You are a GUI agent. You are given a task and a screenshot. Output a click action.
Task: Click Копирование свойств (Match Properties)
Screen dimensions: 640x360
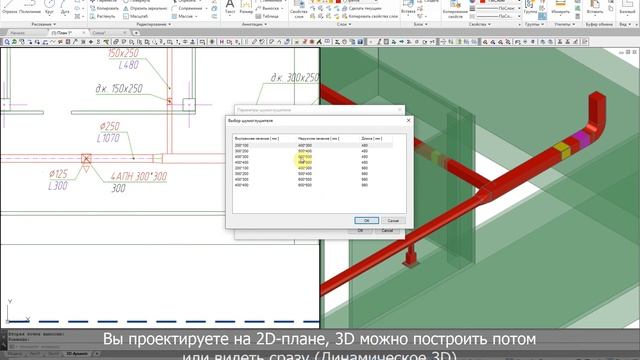[x=455, y=9]
